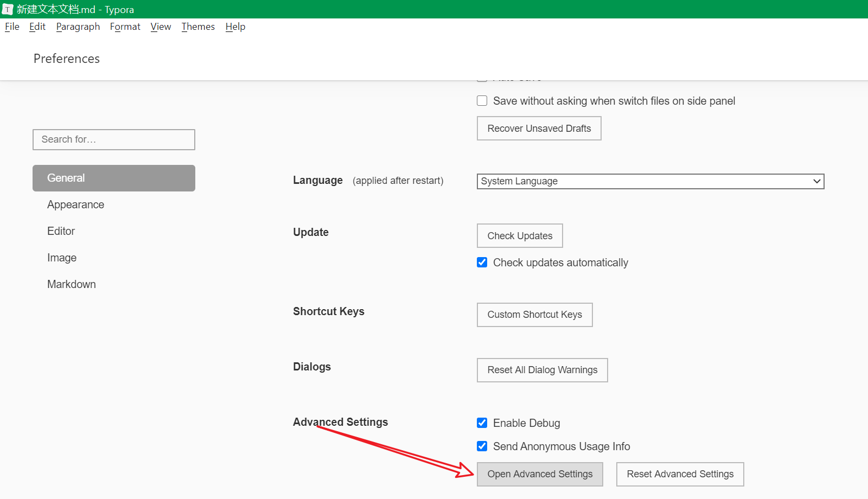Focus the 'Search for…' preferences field

coord(114,139)
